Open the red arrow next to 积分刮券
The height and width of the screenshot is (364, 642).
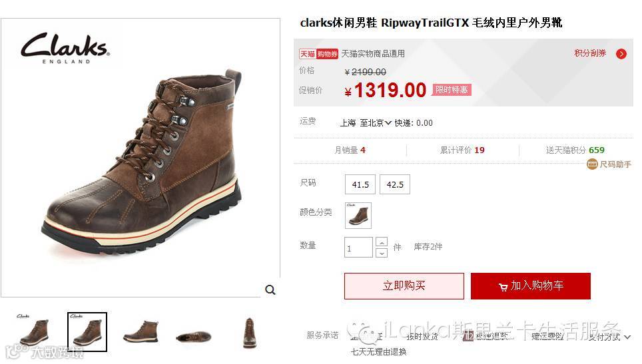[x=621, y=54]
